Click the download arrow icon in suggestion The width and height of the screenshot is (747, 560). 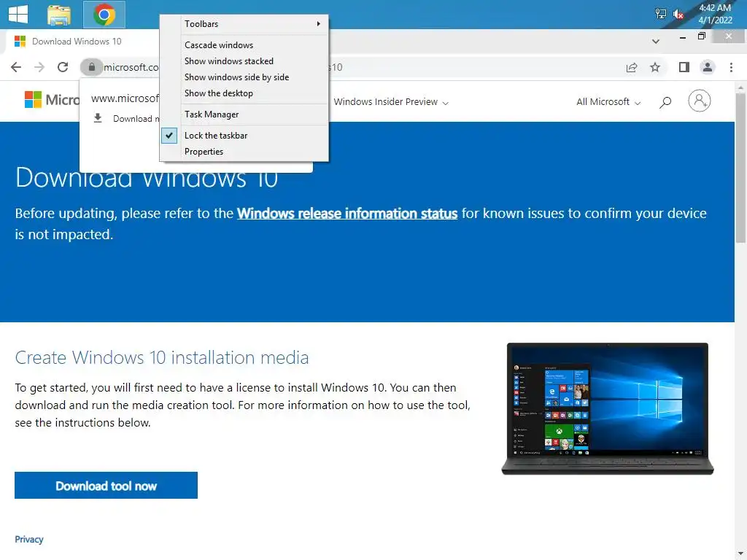[x=98, y=118]
